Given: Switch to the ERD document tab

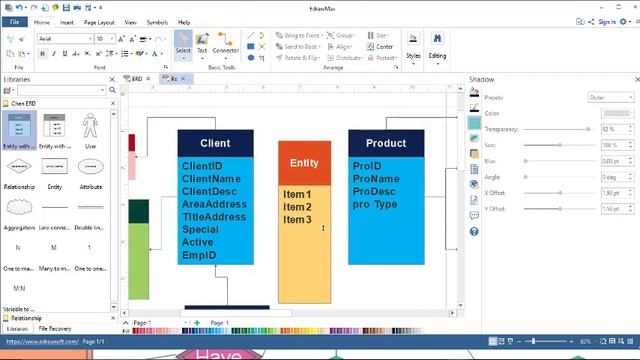Looking at the screenshot, I should pos(136,79).
